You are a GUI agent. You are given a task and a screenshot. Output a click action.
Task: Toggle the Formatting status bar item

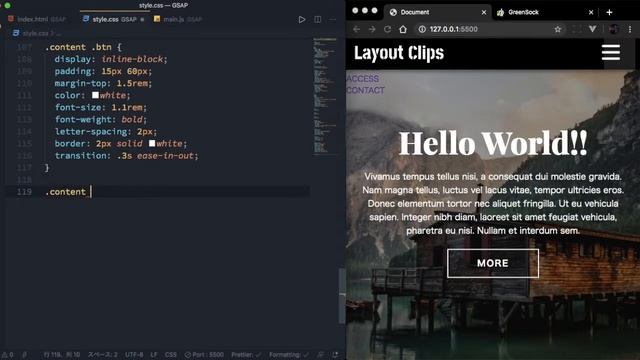[289, 355]
